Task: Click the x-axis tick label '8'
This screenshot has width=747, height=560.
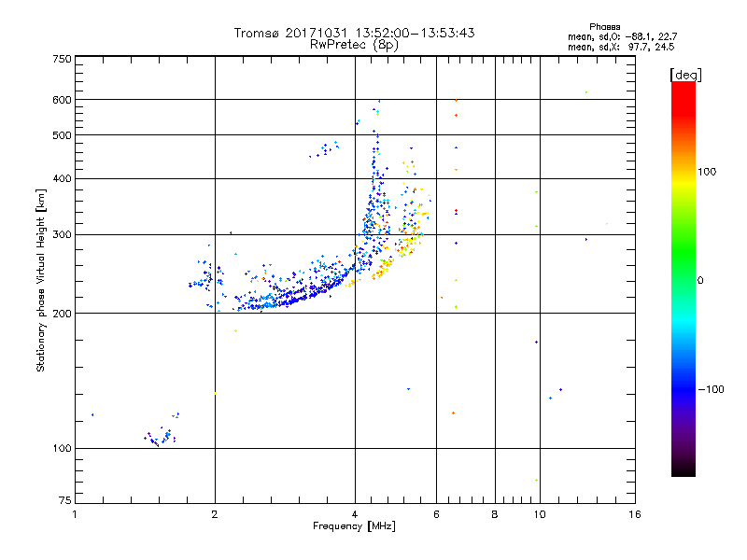Action: coord(495,514)
